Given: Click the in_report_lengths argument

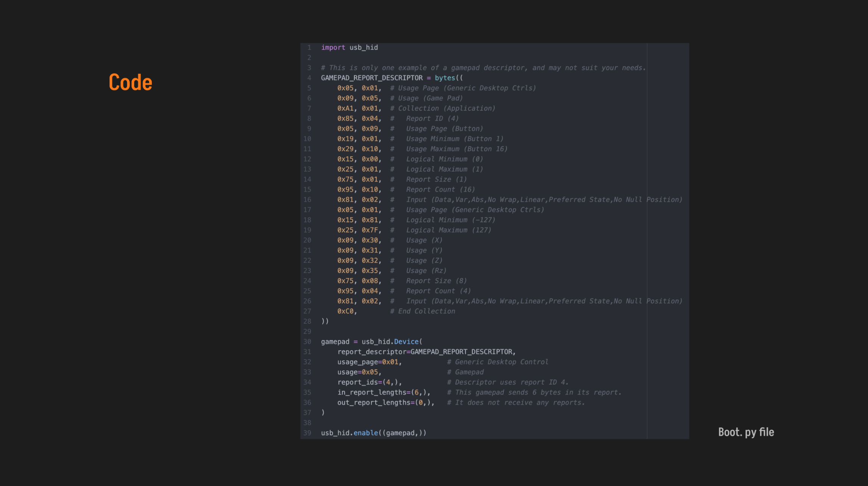Looking at the screenshot, I should coord(383,392).
